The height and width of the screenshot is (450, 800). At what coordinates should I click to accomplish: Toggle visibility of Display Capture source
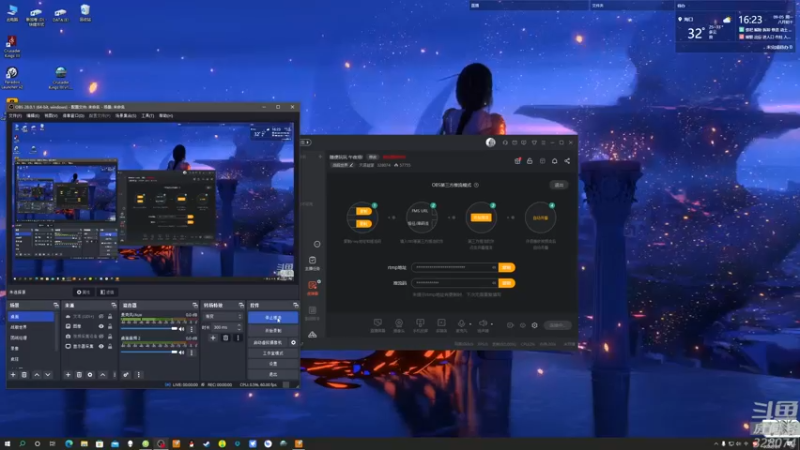tap(101, 346)
